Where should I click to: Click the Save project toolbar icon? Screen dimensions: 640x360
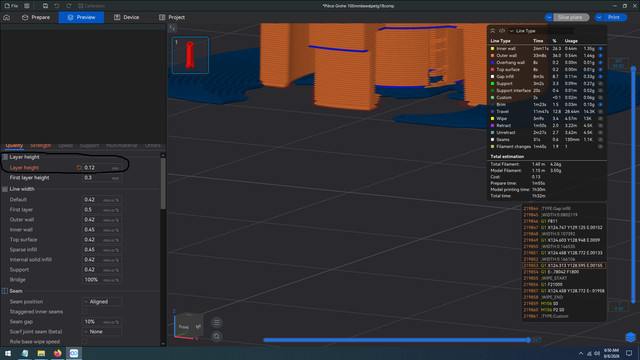point(45,6)
